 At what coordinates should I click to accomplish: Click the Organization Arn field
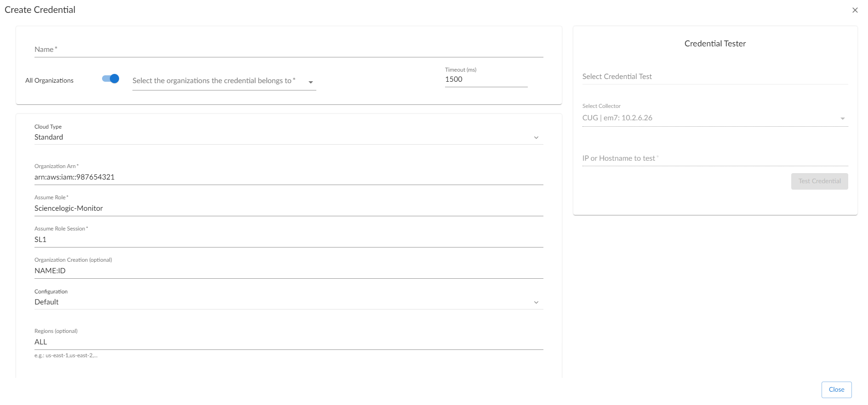[288, 177]
